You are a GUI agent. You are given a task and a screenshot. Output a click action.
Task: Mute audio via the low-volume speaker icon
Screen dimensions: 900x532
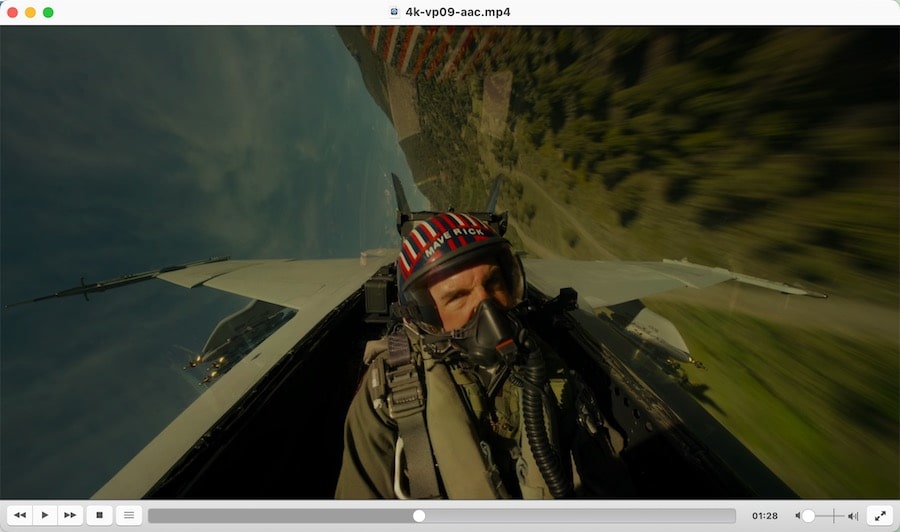pyautogui.click(x=797, y=516)
